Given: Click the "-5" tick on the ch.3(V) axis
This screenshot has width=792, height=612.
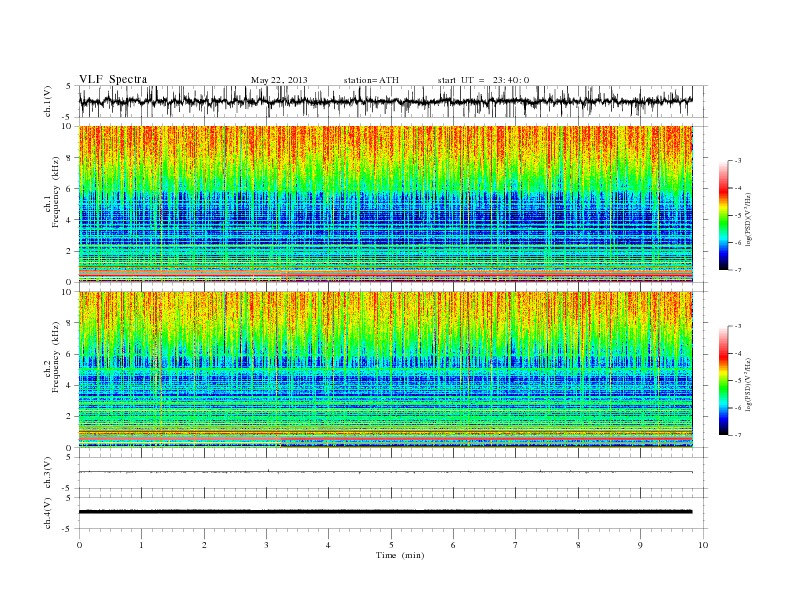Looking at the screenshot, I should tap(67, 488).
